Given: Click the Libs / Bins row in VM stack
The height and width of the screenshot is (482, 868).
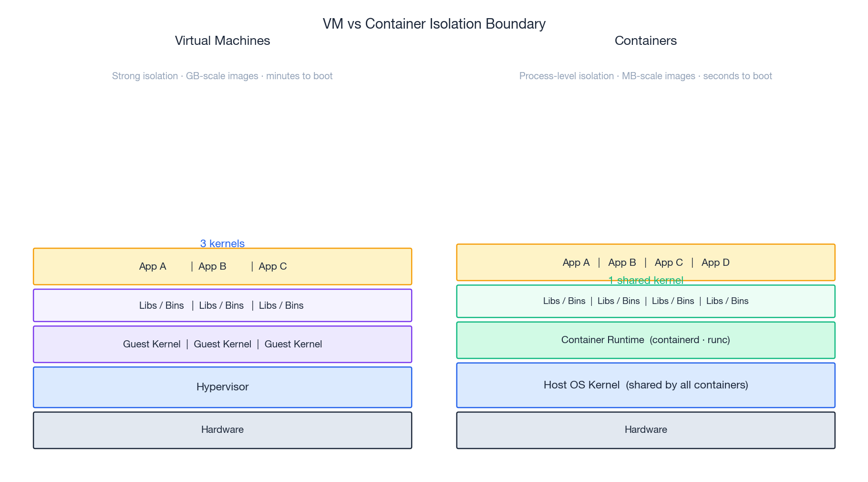Looking at the screenshot, I should pyautogui.click(x=222, y=305).
